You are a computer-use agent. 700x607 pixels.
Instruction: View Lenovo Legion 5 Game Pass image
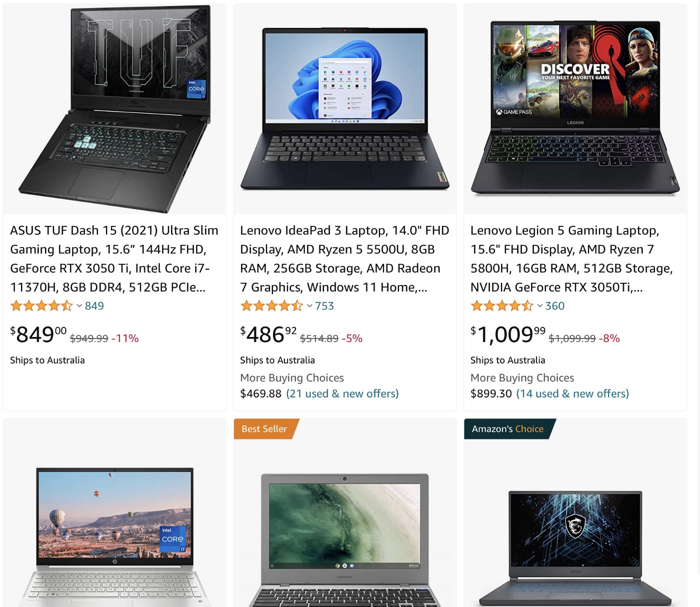575,107
